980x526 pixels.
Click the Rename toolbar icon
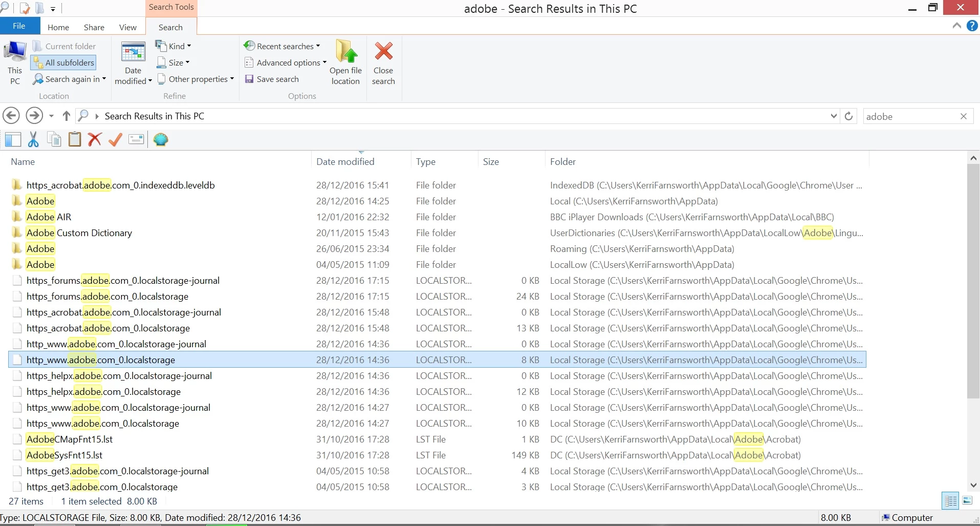coord(136,139)
